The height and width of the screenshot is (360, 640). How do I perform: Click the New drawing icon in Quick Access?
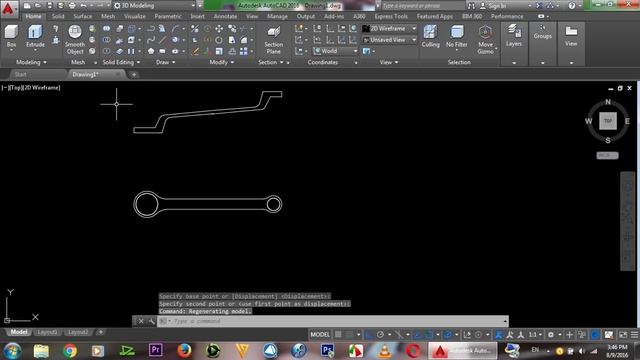pyautogui.click(x=27, y=6)
